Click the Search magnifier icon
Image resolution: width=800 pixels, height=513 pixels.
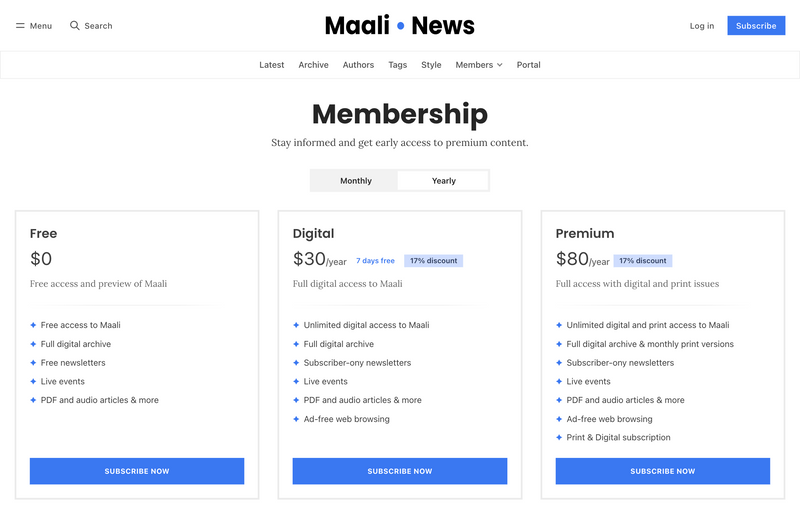[x=75, y=26]
